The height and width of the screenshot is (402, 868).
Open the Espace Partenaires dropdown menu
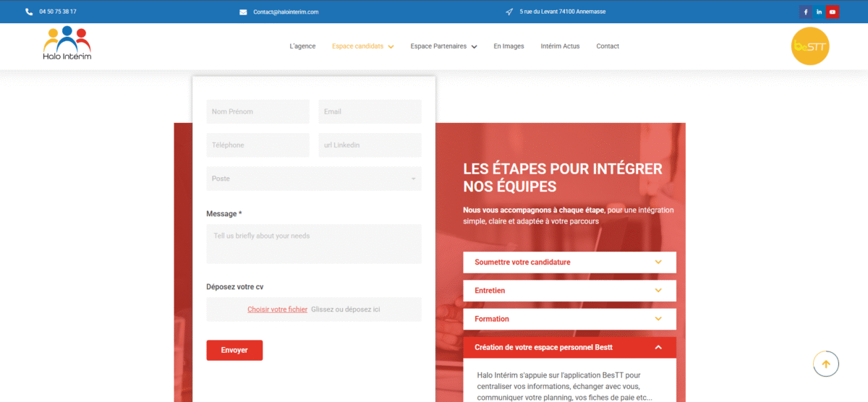pos(443,46)
